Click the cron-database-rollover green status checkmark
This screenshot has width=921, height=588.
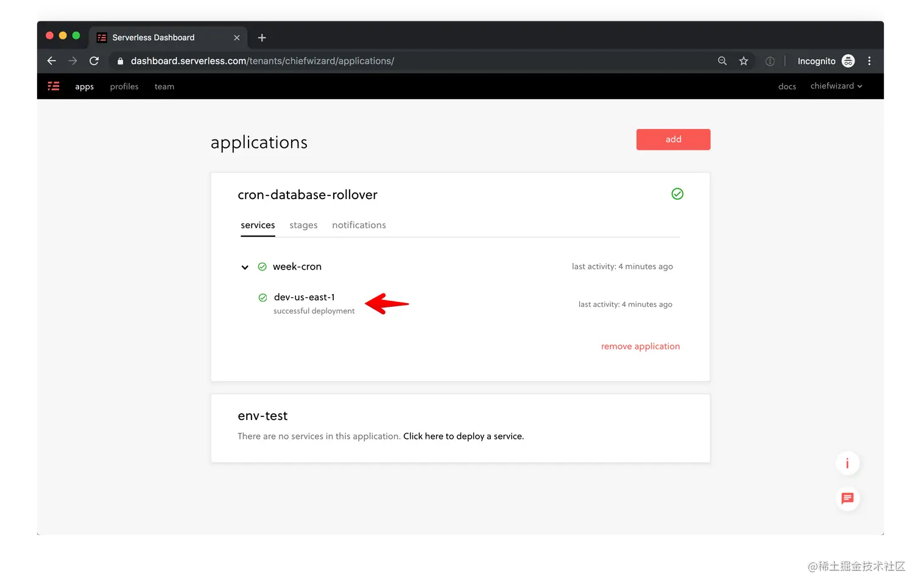(677, 194)
